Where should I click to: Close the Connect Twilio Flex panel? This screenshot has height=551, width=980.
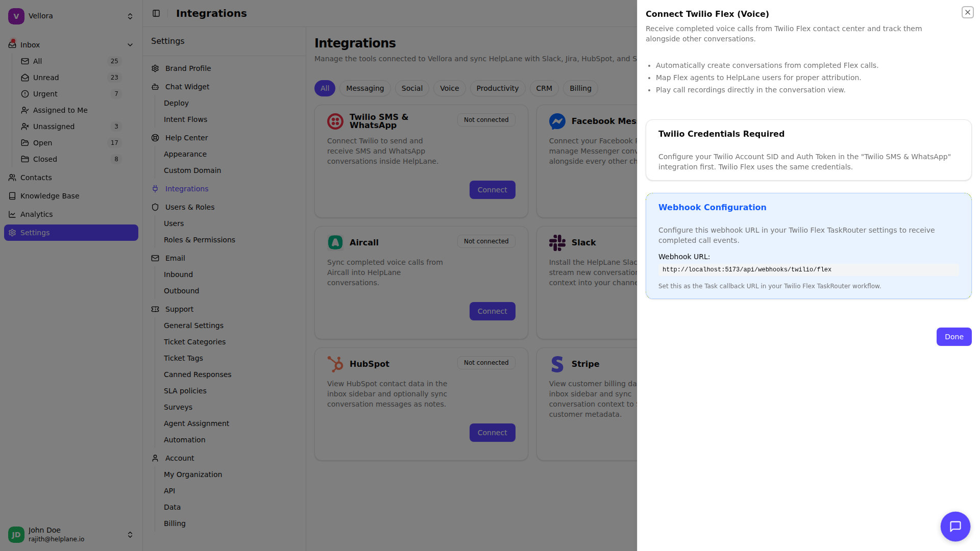(x=967, y=12)
